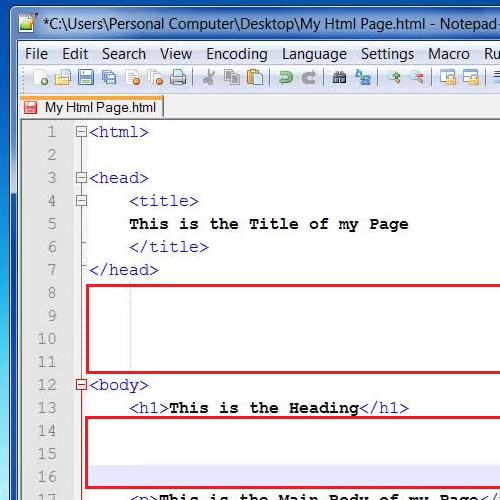Open the Settings menu

[387, 54]
